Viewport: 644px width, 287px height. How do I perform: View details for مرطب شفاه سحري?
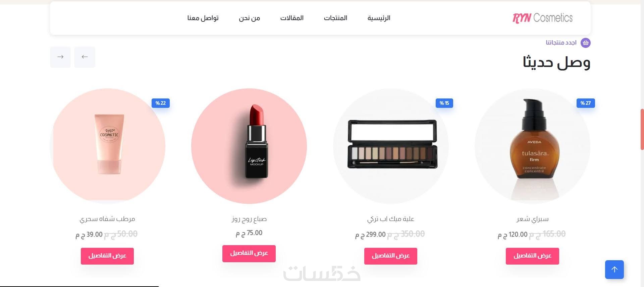pos(107,256)
